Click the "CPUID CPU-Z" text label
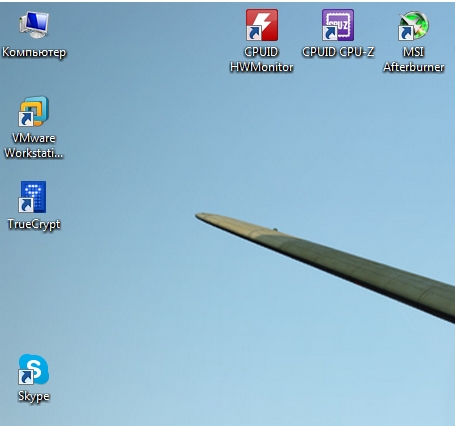Image resolution: width=455 pixels, height=426 pixels. (338, 52)
